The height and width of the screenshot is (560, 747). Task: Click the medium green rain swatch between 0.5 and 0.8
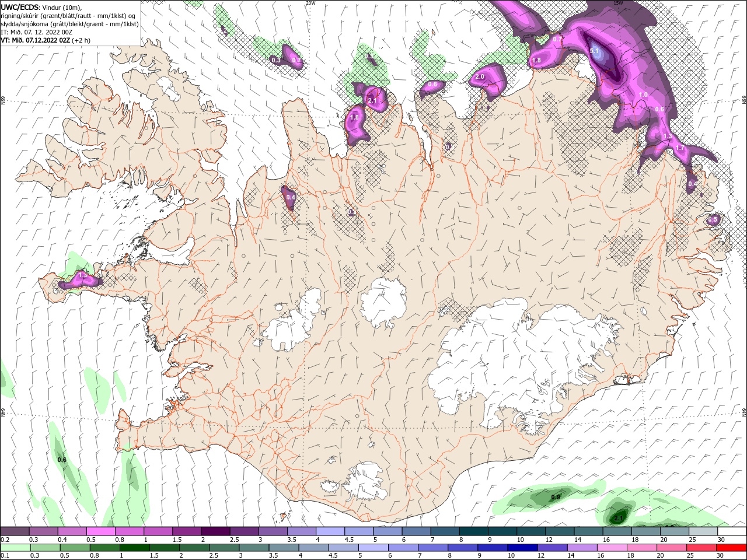[x=76, y=548]
